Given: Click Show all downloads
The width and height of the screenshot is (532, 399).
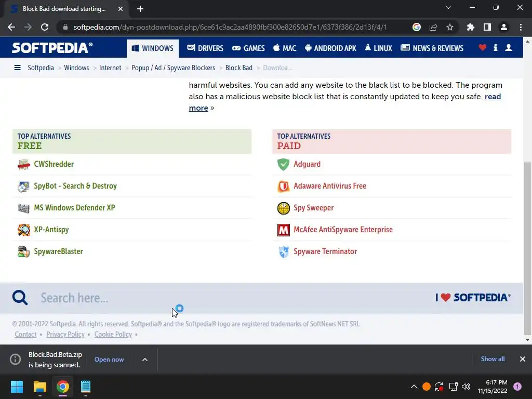Looking at the screenshot, I should [x=493, y=359].
